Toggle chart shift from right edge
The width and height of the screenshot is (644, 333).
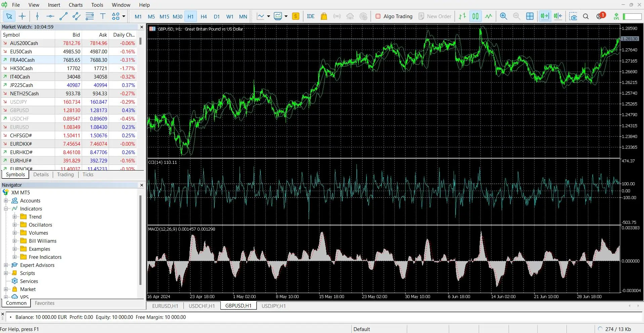[558, 16]
